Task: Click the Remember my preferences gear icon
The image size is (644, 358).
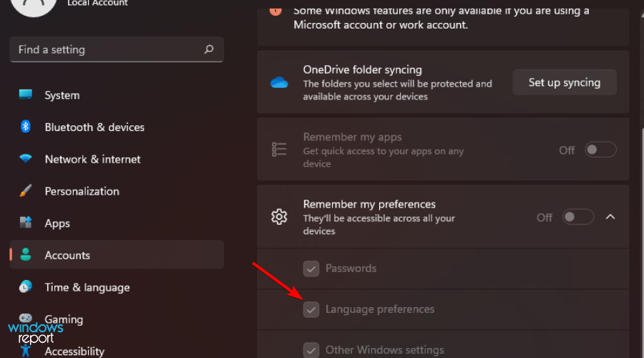Action: [x=279, y=217]
